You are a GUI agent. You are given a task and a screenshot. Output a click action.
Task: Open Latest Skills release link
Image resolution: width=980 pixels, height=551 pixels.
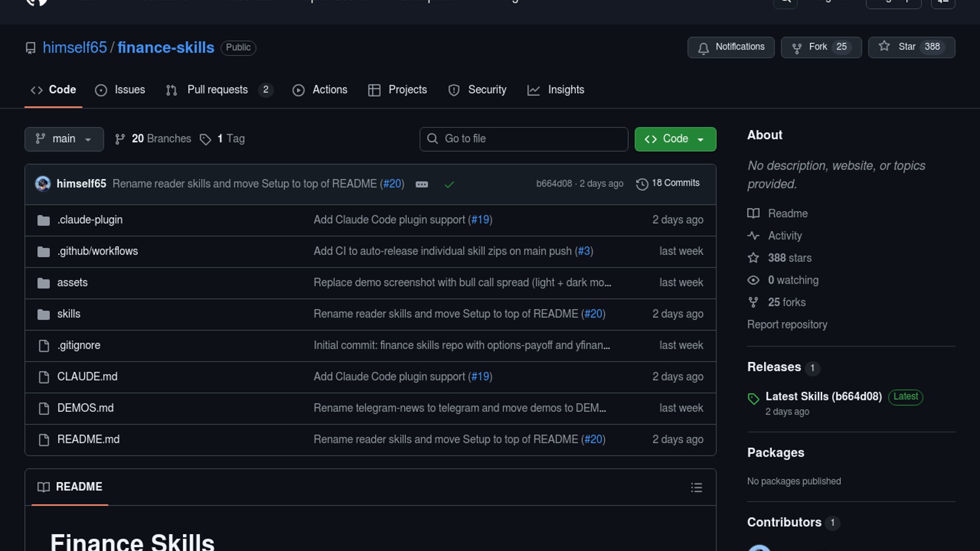tap(823, 396)
